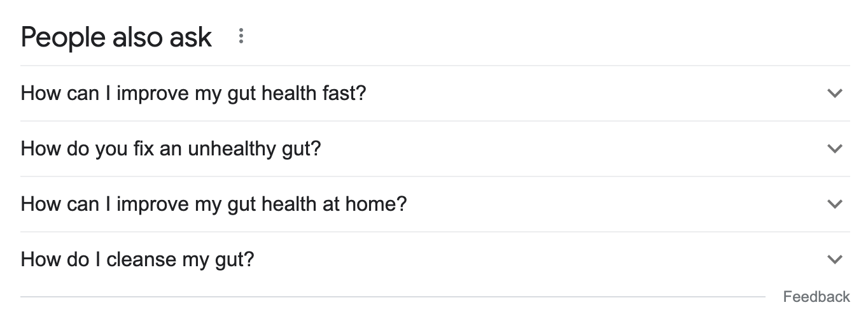Click 'How do I' at the fourth question's start
Image resolution: width=868 pixels, height=335 pixels.
(60, 260)
